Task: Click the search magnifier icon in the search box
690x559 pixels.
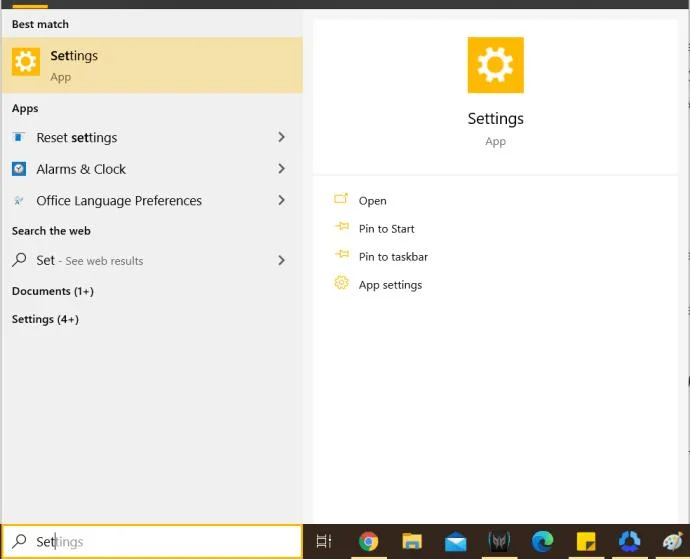Action: [19, 541]
